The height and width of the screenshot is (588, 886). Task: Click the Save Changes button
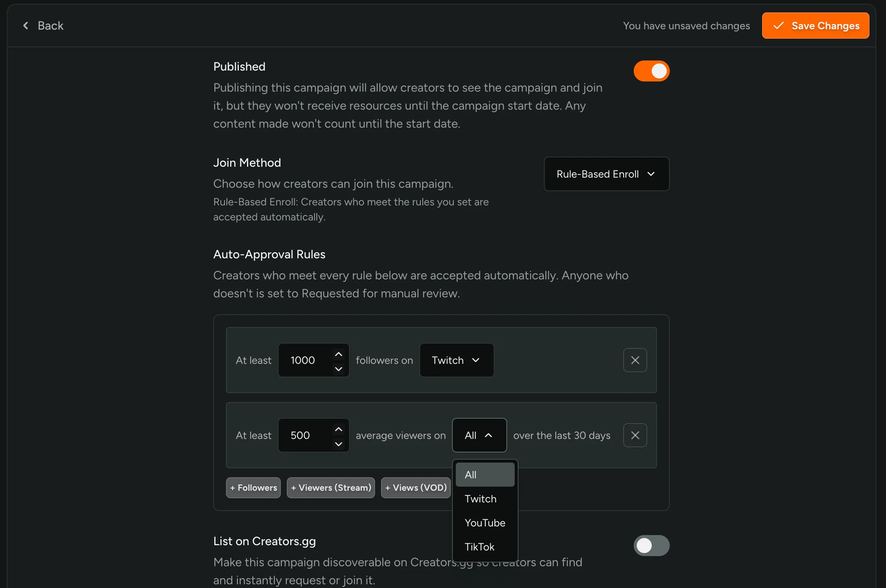pyautogui.click(x=815, y=26)
